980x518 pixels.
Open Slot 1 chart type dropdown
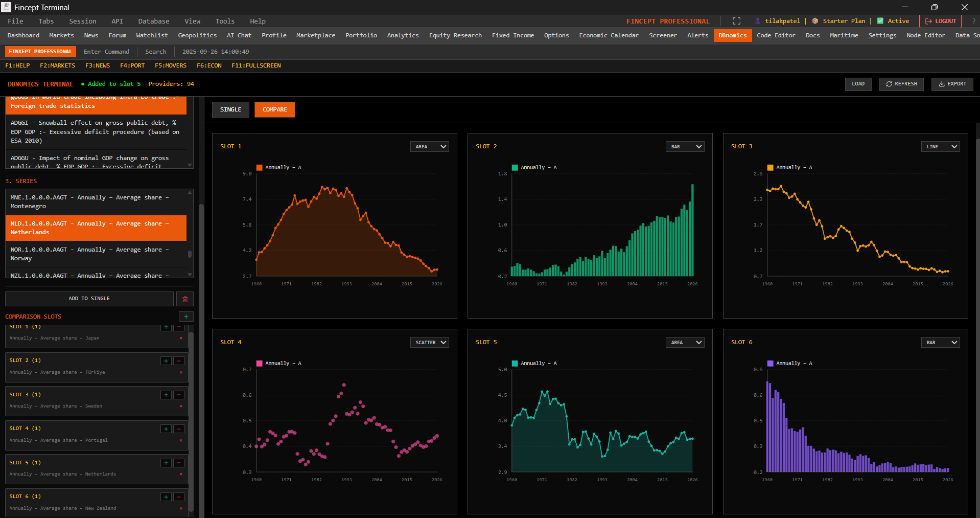[429, 147]
